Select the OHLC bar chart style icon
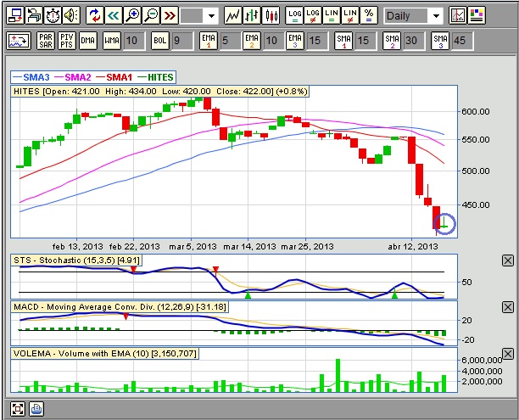 coord(252,15)
